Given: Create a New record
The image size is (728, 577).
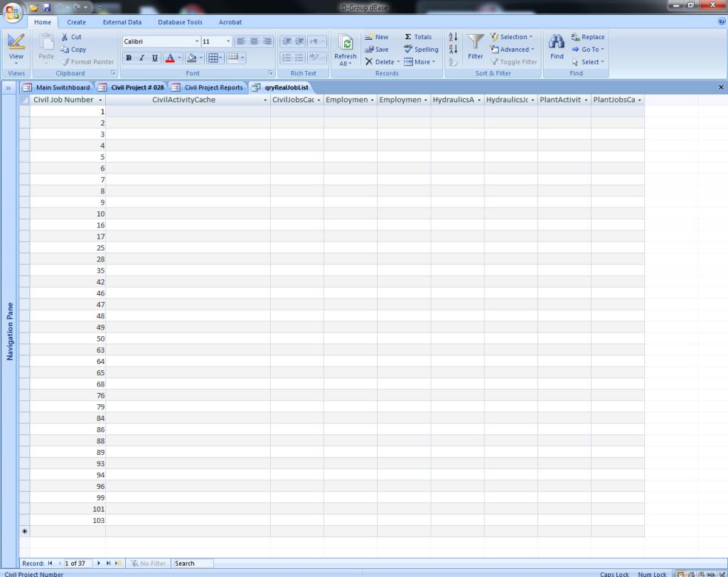Looking at the screenshot, I should coord(377,37).
